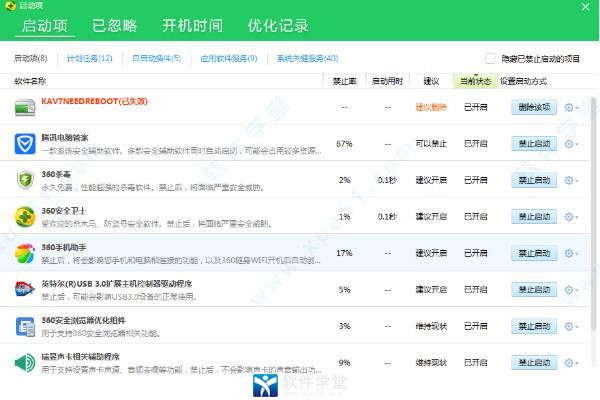Screen dimensions: 600x400
Task: Open gear settings for Intel USB 3.0 row
Action: 571,290
